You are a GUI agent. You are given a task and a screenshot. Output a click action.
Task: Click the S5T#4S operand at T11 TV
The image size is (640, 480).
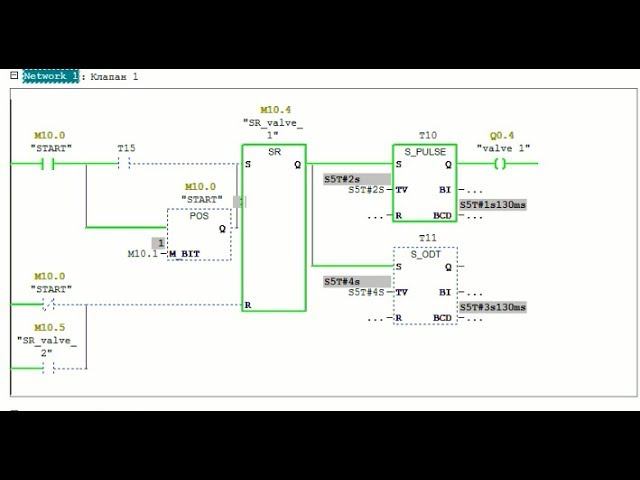tap(366, 292)
